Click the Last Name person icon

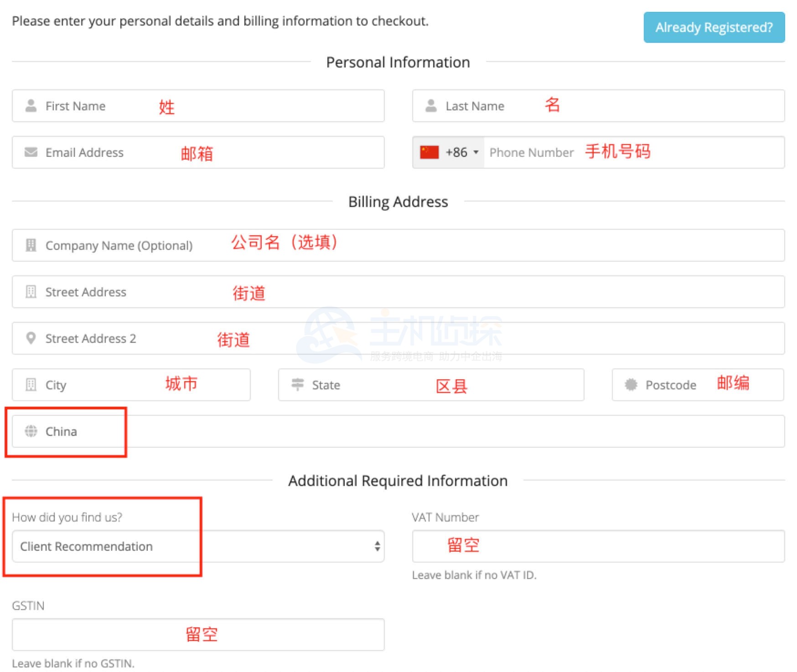pyautogui.click(x=431, y=106)
